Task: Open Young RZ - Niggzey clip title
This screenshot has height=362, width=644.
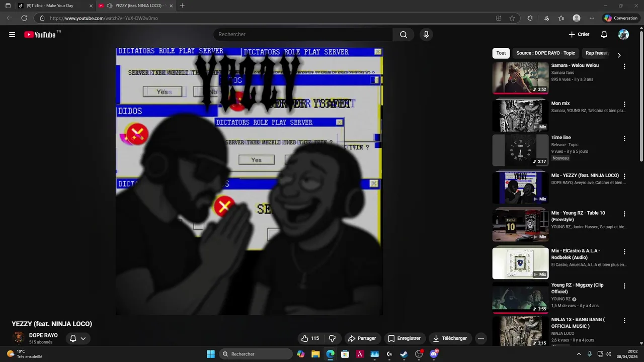Action: pos(578,288)
